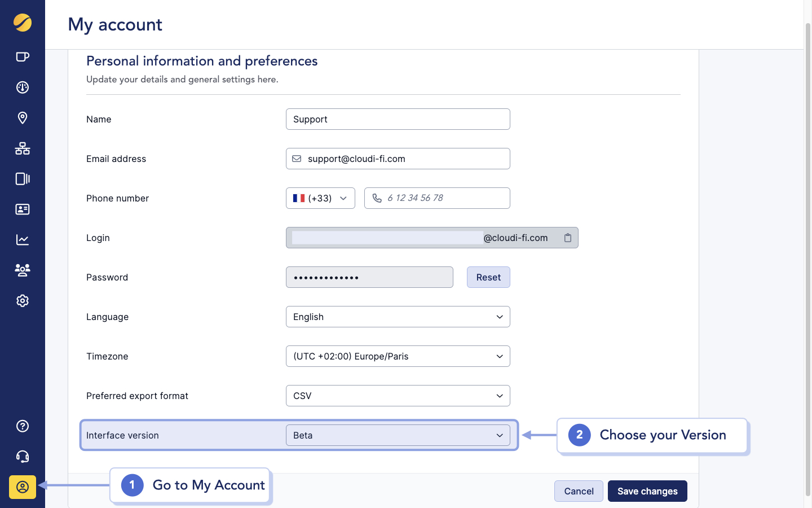Open the Cloudi-Fi logo home icon

(x=23, y=23)
